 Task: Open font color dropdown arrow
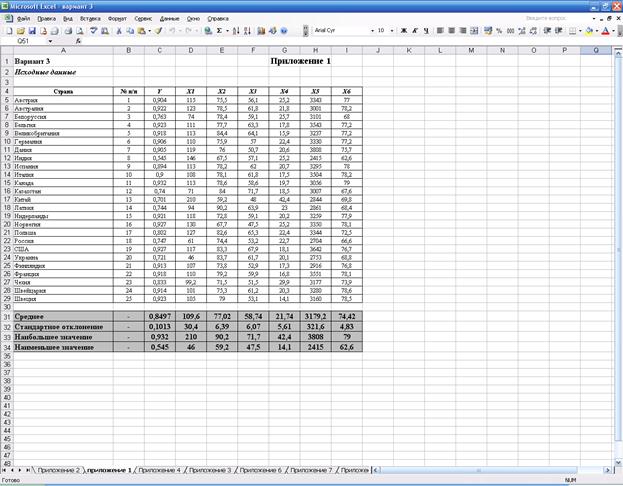tap(613, 31)
